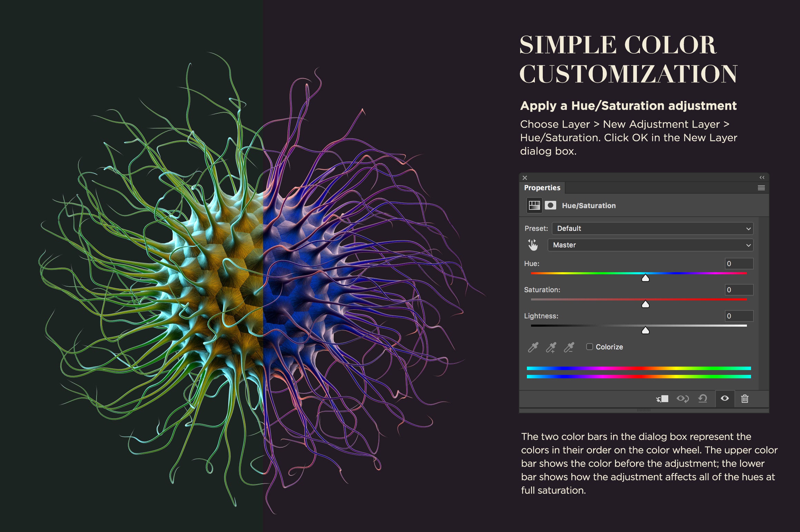Click the view previous state icon
Screen dimensions: 800x532
tap(682, 399)
